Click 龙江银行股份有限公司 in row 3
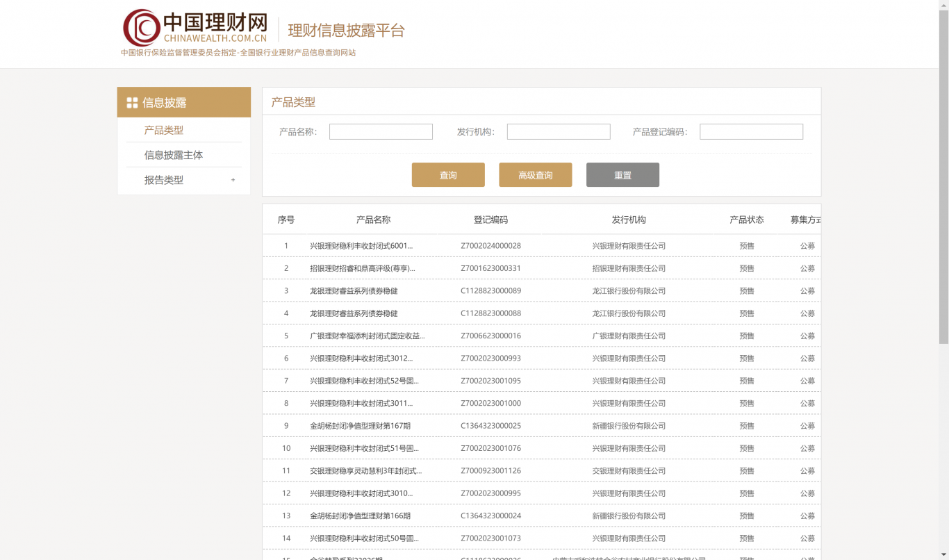The width and height of the screenshot is (949, 560). pos(629,291)
